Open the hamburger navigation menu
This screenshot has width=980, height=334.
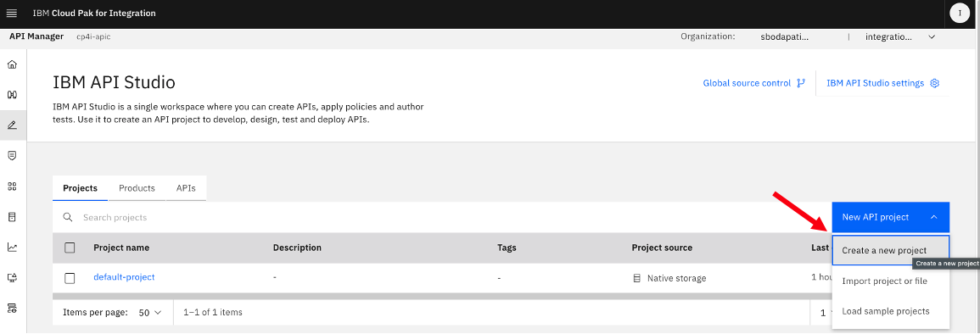pyautogui.click(x=12, y=13)
